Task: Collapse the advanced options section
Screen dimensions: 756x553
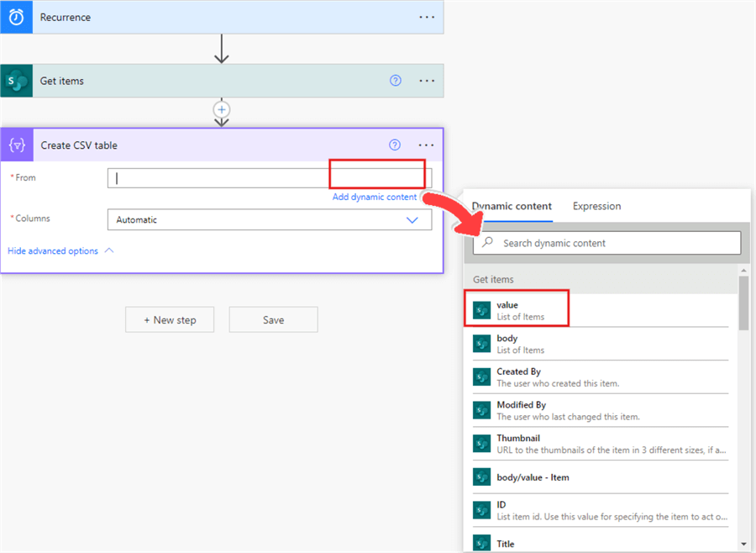Action: (60, 251)
